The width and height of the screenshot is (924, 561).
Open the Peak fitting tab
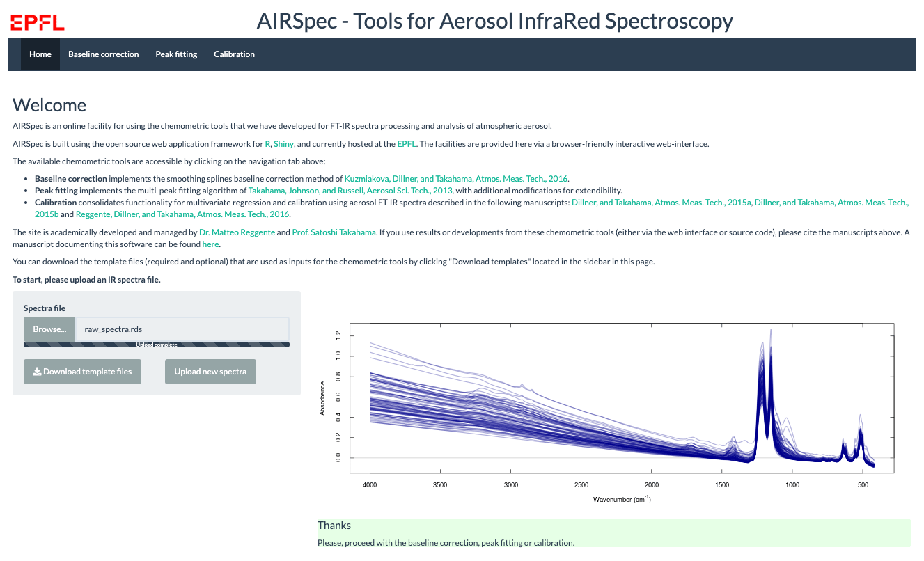pos(176,54)
